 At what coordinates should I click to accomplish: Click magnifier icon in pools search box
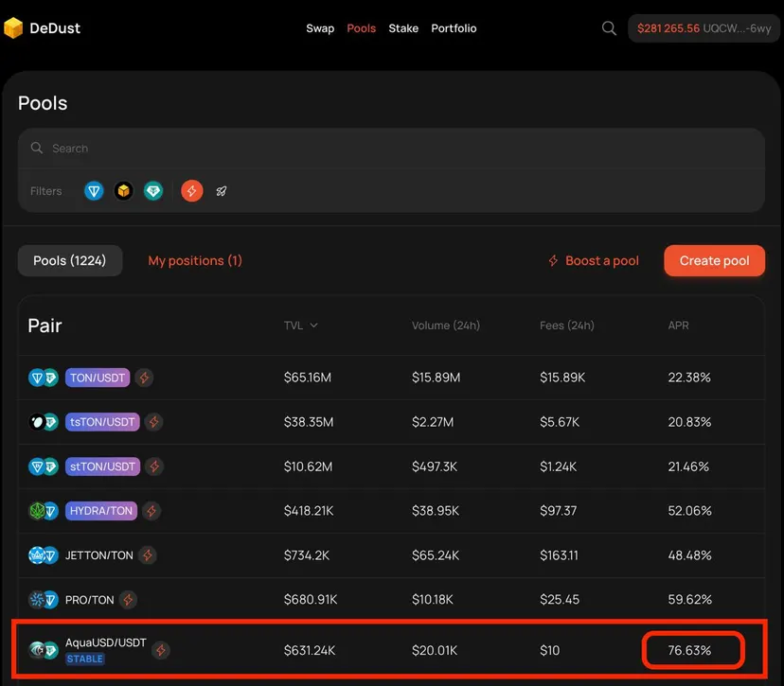[x=37, y=148]
